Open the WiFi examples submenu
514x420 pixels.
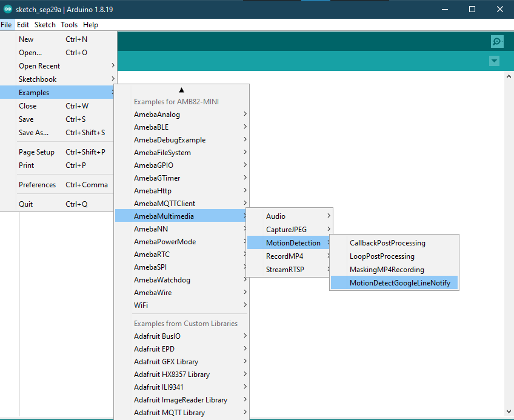pyautogui.click(x=182, y=305)
